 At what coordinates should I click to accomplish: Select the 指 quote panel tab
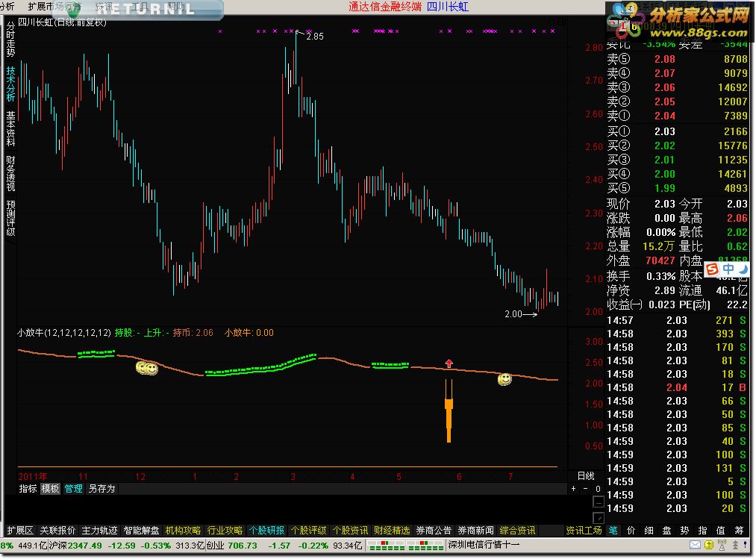pyautogui.click(x=703, y=531)
